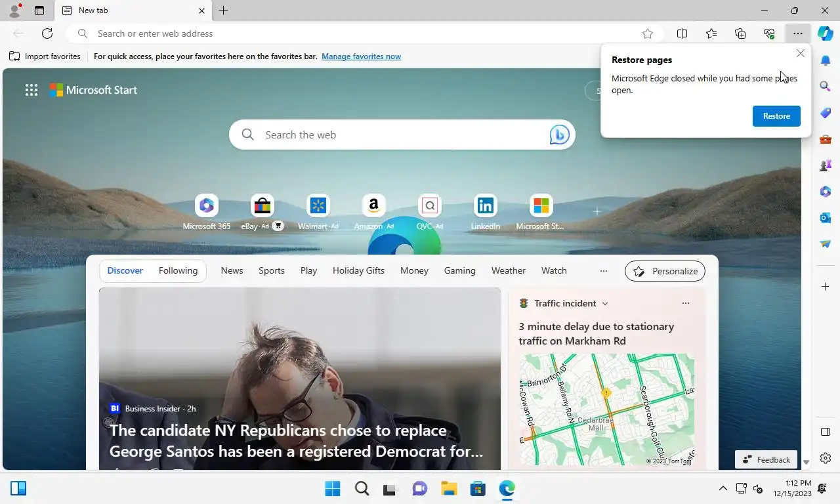Image resolution: width=840 pixels, height=504 pixels.
Task: Open File Explorer from taskbar
Action: [449, 488]
